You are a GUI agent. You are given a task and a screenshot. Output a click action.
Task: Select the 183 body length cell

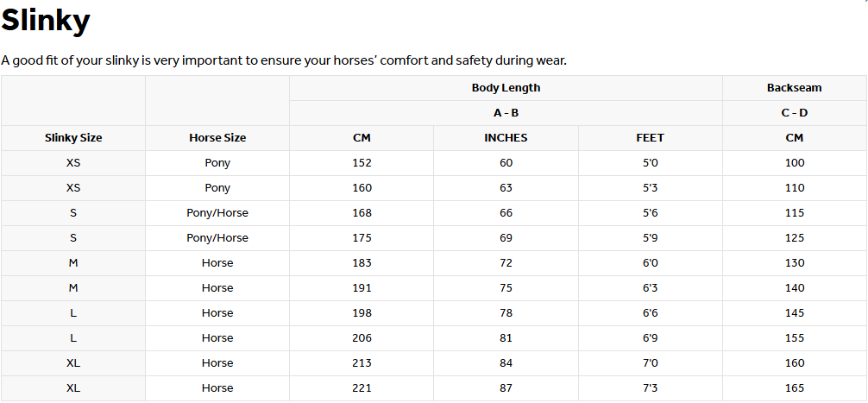(x=362, y=263)
